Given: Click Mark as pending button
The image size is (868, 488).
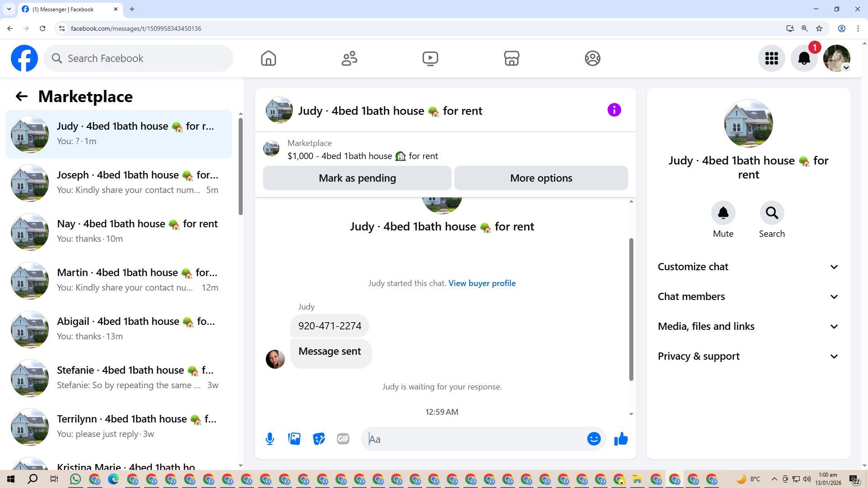Looking at the screenshot, I should 357,178.
